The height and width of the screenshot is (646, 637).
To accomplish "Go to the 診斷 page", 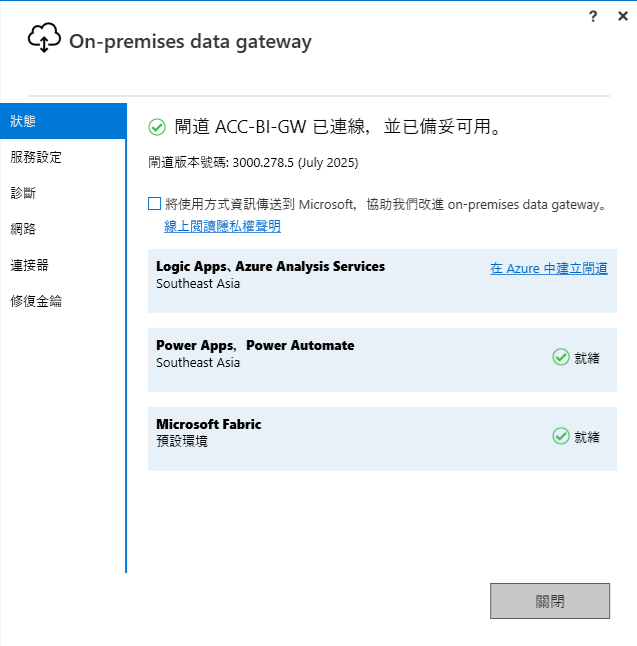I will click(24, 193).
